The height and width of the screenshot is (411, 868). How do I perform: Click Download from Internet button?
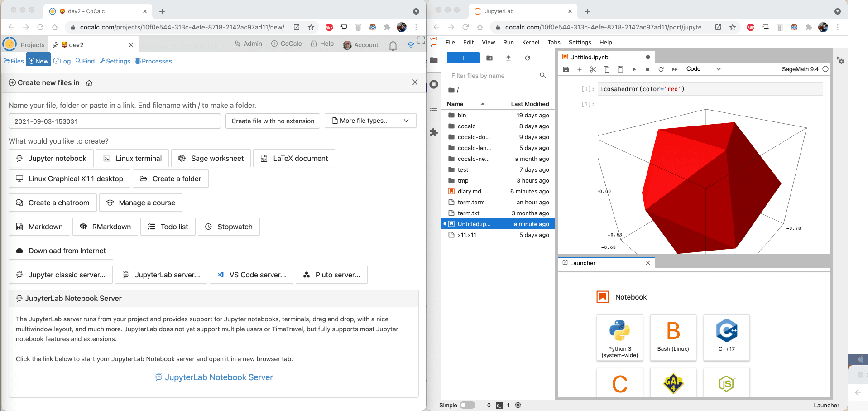[x=61, y=251]
